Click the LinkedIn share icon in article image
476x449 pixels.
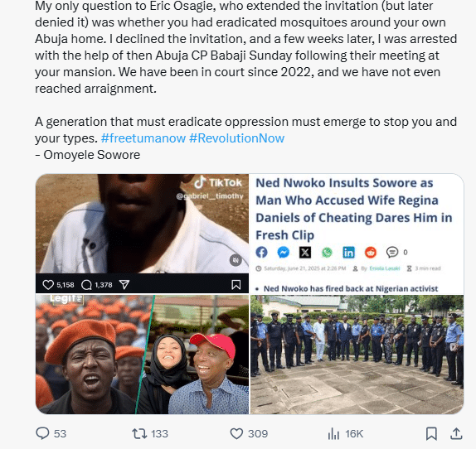pyautogui.click(x=348, y=252)
